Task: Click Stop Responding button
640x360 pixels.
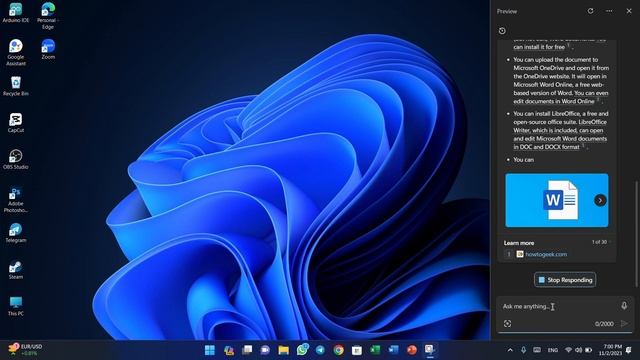Action: (x=565, y=280)
